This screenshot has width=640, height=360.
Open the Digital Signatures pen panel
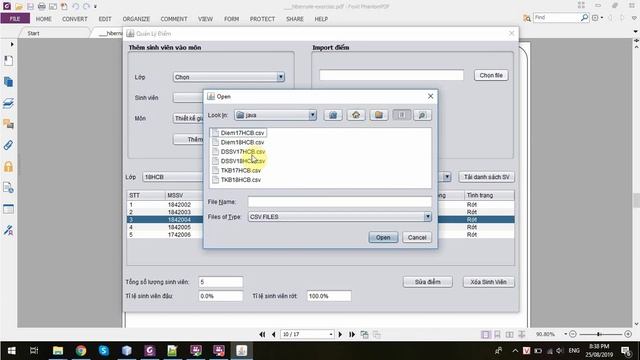pos(8,230)
